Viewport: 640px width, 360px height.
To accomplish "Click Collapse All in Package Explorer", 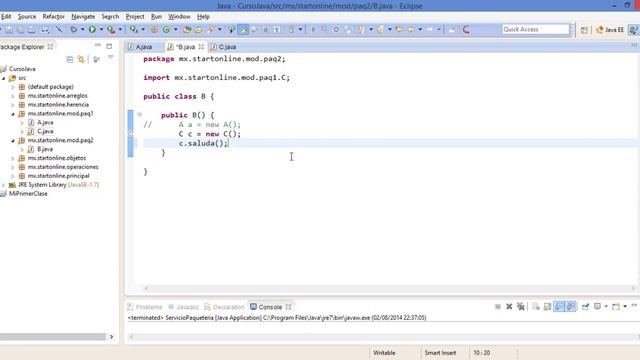I will [70, 60].
